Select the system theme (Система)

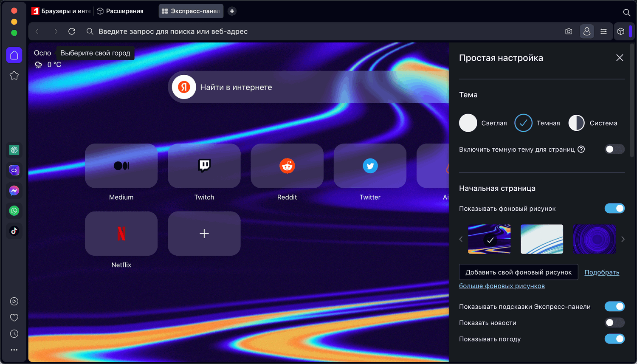[576, 123]
